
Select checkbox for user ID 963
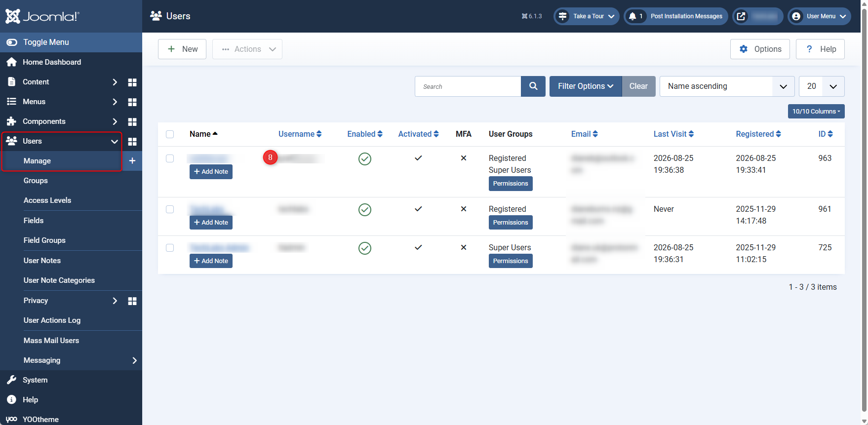[x=170, y=158]
